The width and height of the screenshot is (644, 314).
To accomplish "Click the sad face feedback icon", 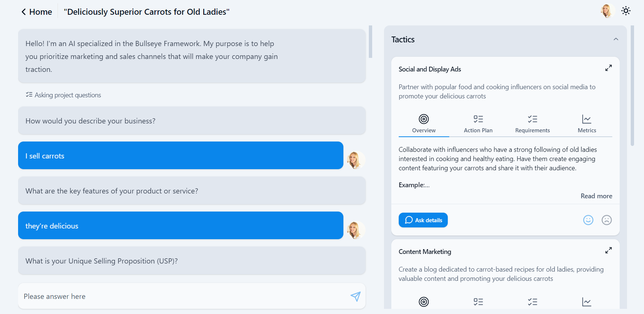I will (607, 220).
